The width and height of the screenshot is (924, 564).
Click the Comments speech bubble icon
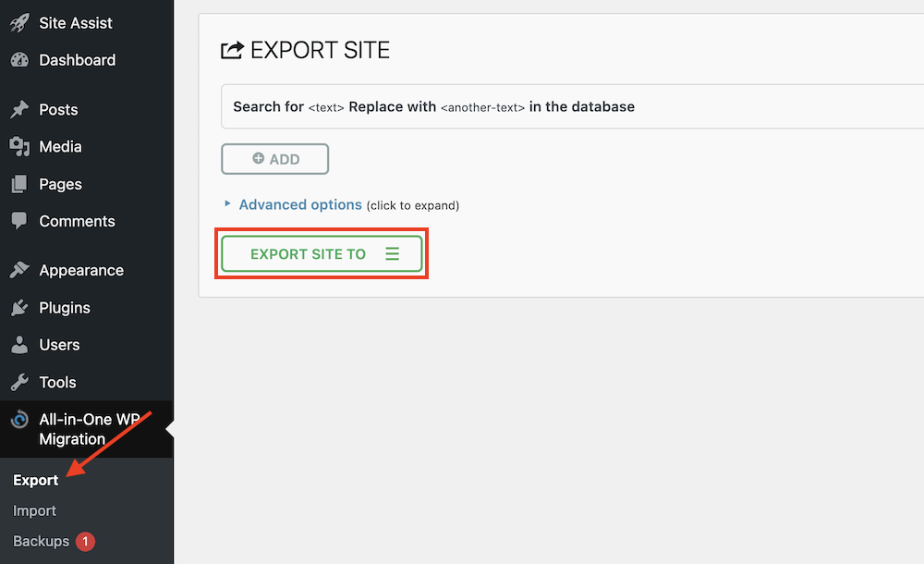click(19, 221)
